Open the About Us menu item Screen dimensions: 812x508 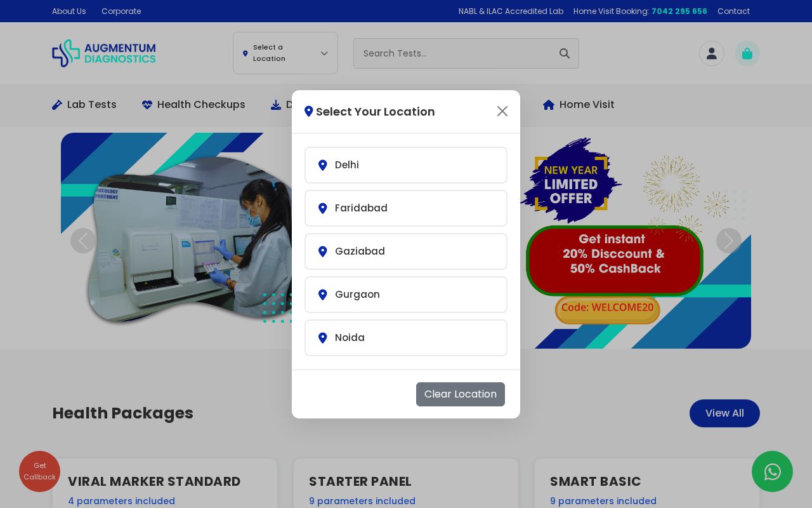(x=69, y=11)
